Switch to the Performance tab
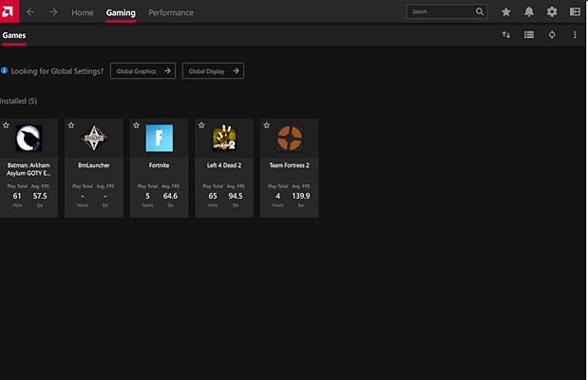Screen dimensions: 588x380 [x=171, y=12]
